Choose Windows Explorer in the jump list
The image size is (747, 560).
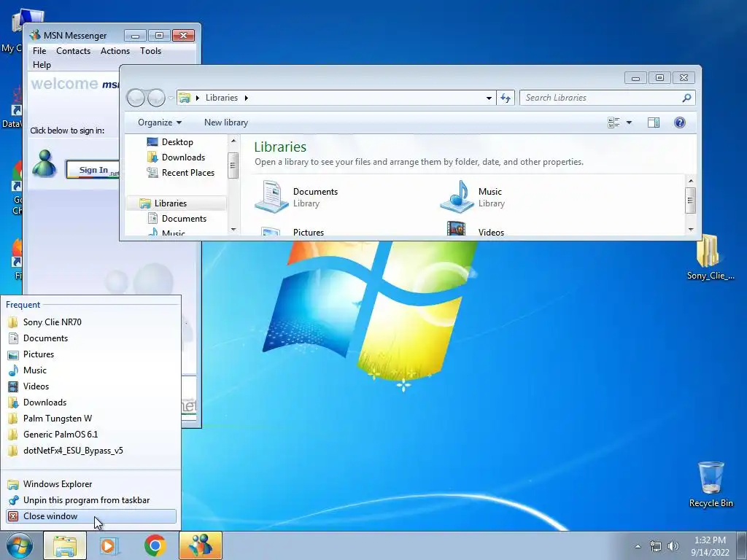click(91, 484)
